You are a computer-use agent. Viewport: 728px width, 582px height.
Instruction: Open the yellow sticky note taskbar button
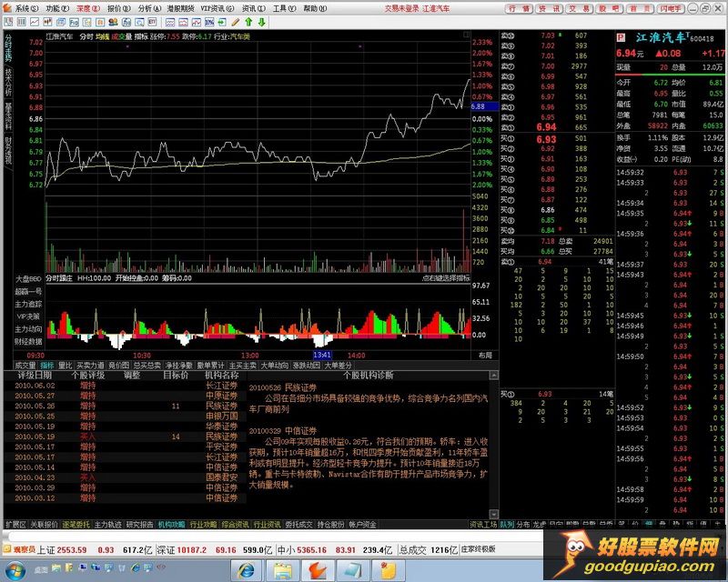pyautogui.click(x=388, y=570)
